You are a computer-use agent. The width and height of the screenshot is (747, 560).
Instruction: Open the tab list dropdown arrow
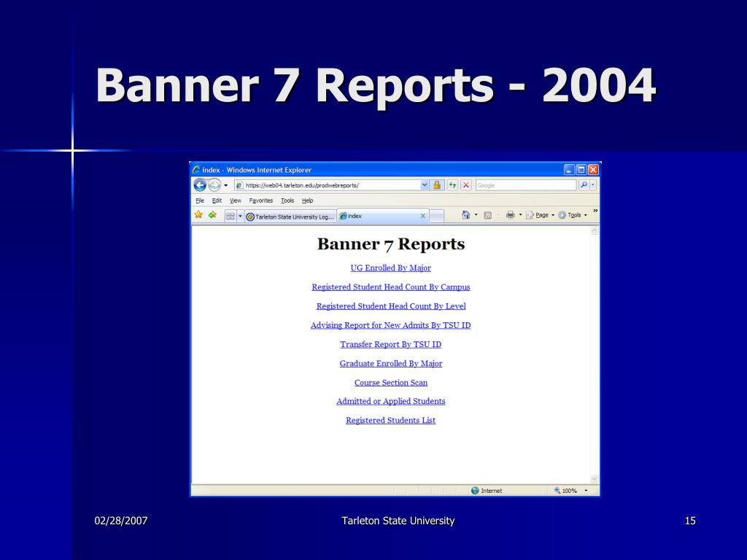240,216
